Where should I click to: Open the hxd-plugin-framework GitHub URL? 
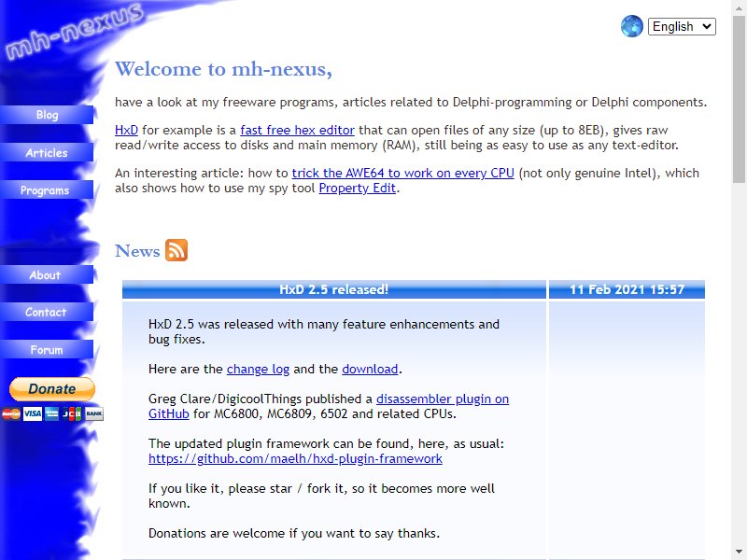coord(295,458)
